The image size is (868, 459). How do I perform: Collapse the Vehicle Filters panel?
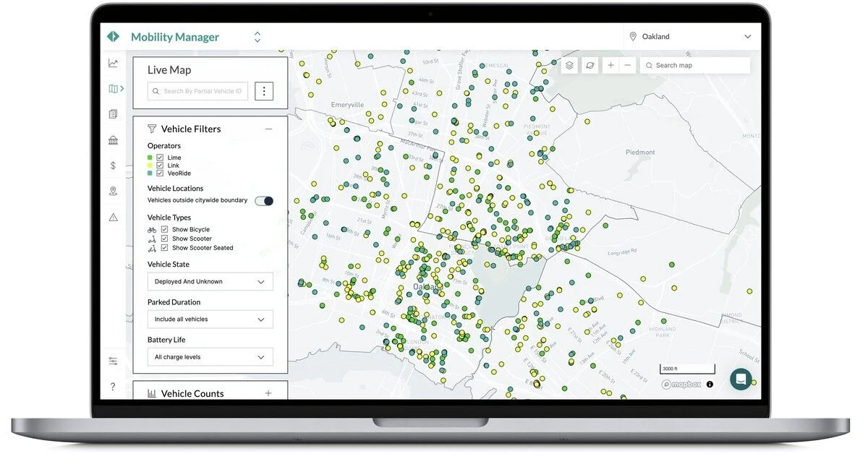[x=268, y=129]
